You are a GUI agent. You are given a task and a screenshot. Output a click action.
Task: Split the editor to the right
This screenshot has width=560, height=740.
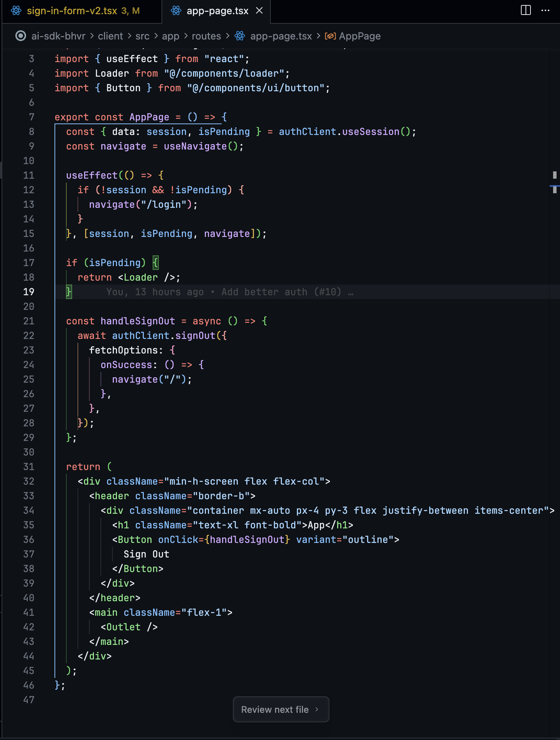(x=526, y=10)
